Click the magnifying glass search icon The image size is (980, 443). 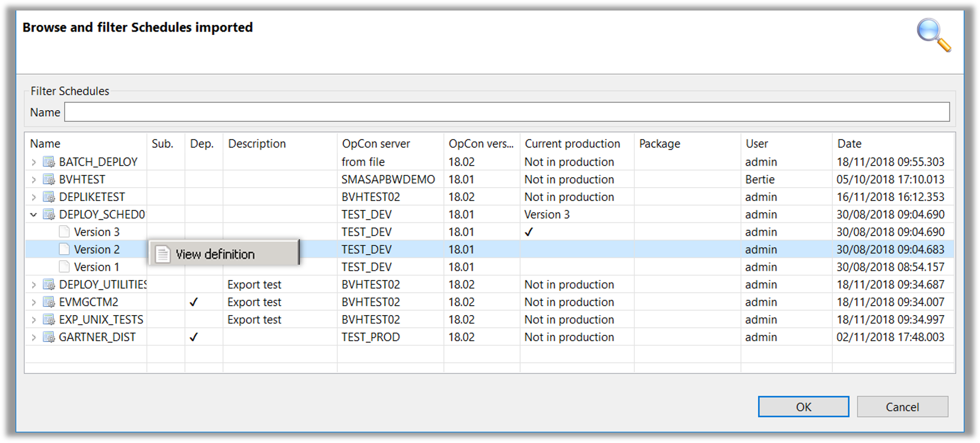click(934, 35)
